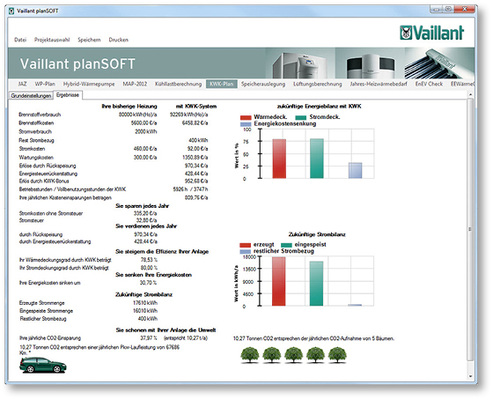493x400 pixels.
Task: Select the highlighted KWK-Plan tab
Action: (222, 84)
